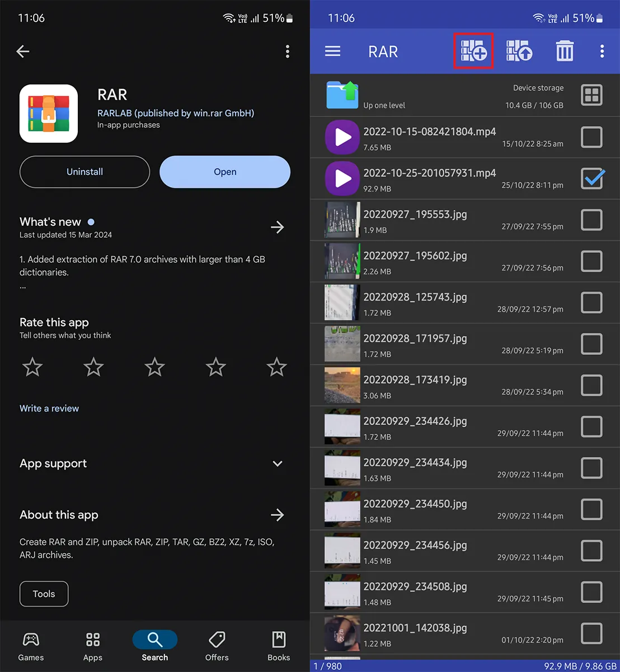The width and height of the screenshot is (620, 672).
Task: Tap the add files to archive icon
Action: (x=473, y=51)
